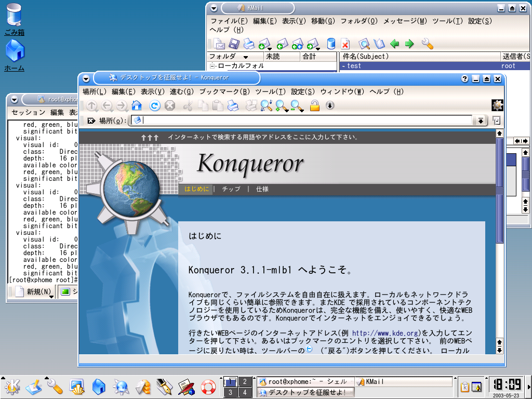The height and width of the screenshot is (399, 532).
Task: Click the delete message red X in KMail
Action: tap(345, 44)
